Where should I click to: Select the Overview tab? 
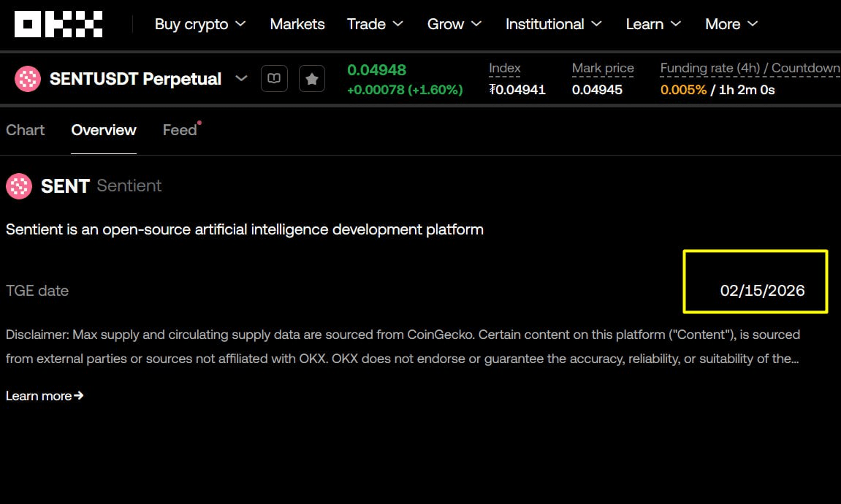point(104,130)
